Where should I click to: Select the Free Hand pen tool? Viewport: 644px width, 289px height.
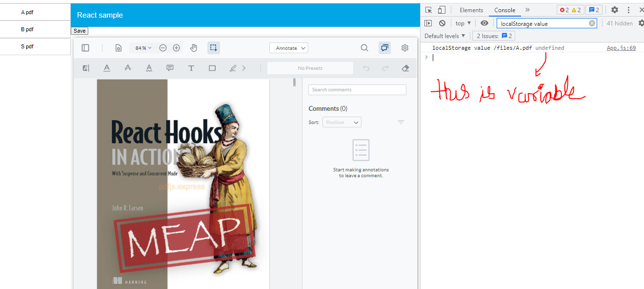pos(233,68)
